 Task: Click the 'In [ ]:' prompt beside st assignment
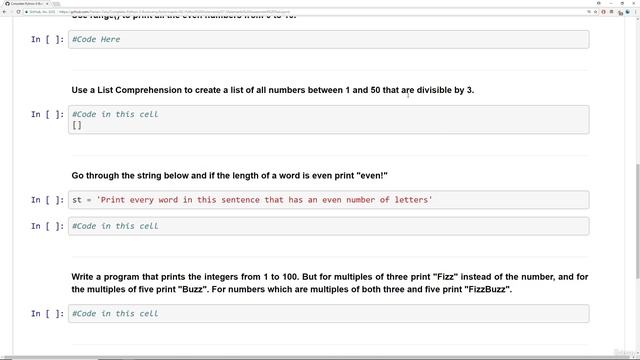pyautogui.click(x=47, y=200)
